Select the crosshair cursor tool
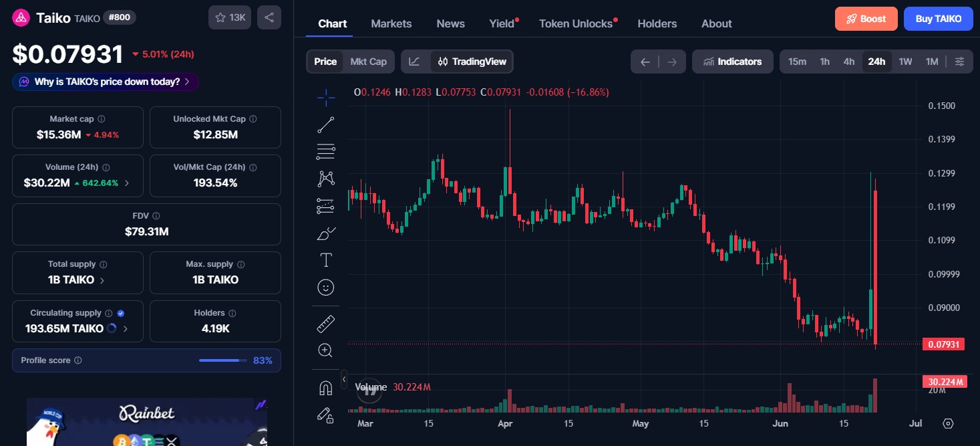This screenshot has width=980, height=446. coord(326,98)
